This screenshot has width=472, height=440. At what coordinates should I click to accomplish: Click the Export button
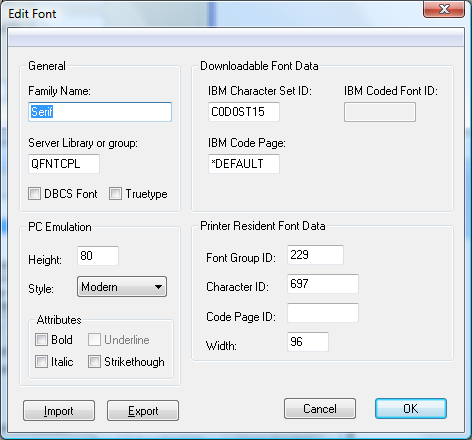click(143, 411)
